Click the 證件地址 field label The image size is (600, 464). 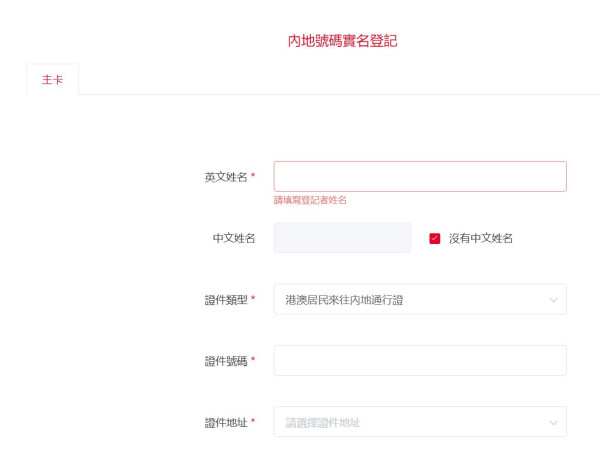pyautogui.click(x=225, y=422)
